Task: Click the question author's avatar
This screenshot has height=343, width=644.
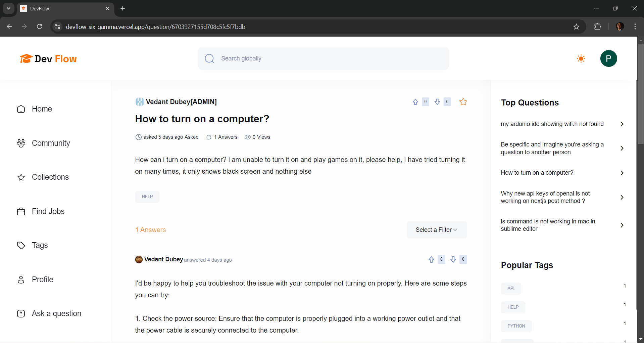Action: click(x=139, y=102)
